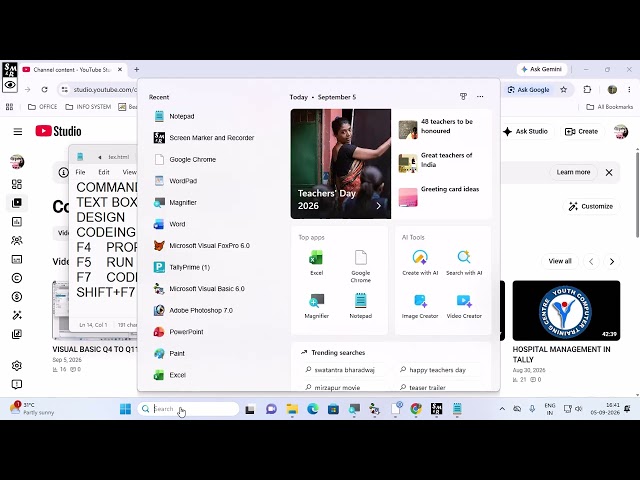This screenshot has width=640, height=480.
Task: Click the Customize button
Action: [x=591, y=206]
